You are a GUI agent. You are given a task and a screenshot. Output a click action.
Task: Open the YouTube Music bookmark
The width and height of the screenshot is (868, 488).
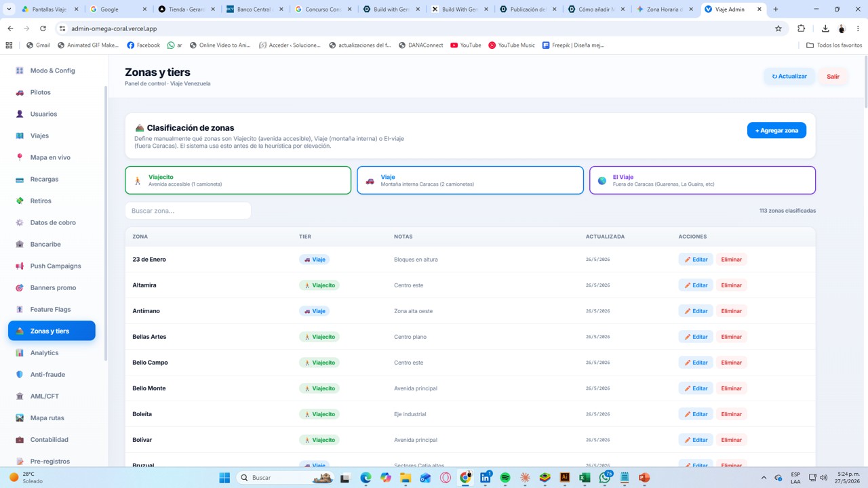point(511,45)
